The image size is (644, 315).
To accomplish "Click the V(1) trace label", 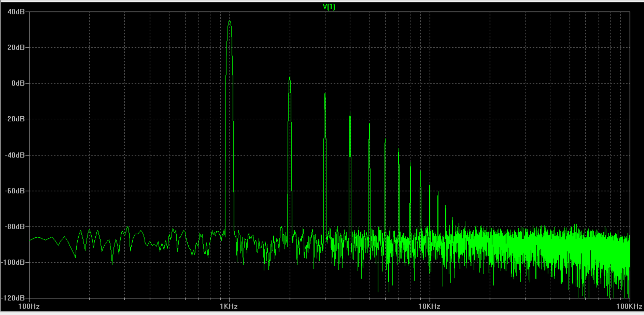I will pos(329,7).
